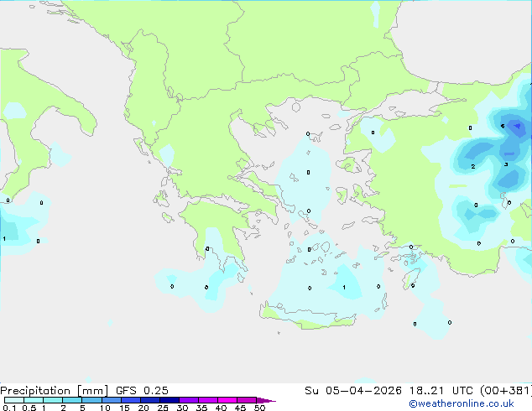The height and width of the screenshot is (411, 532).
Task: Click the 0.1–0.5 mm legend color swatch
Action: (x=14, y=400)
